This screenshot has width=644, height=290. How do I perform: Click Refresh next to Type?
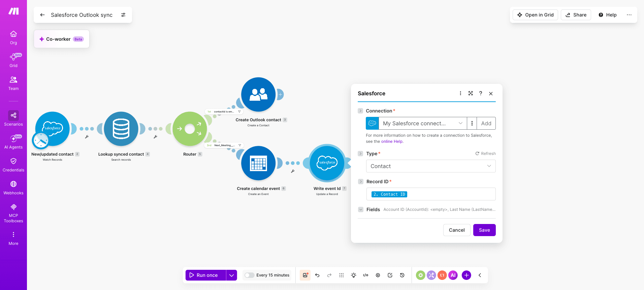tap(485, 154)
